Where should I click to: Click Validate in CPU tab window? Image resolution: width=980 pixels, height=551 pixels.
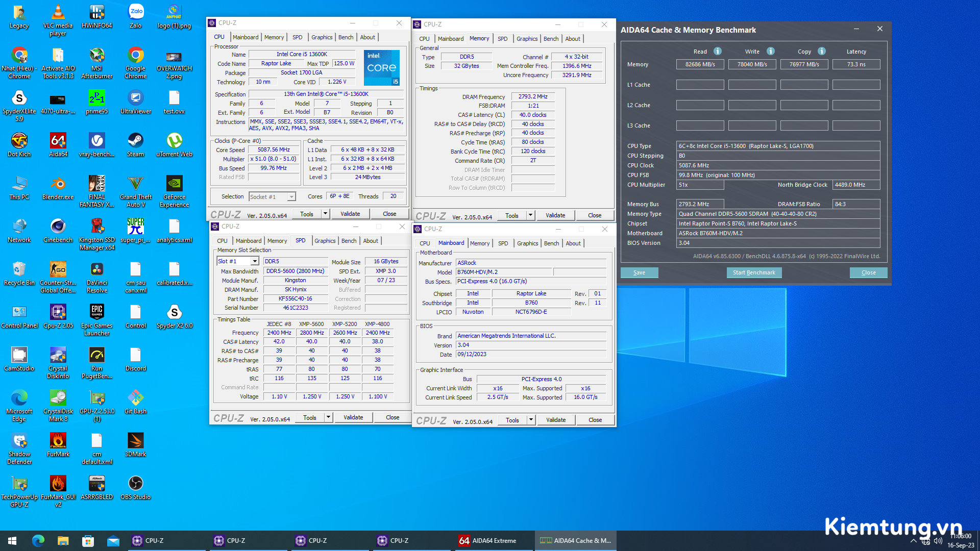pyautogui.click(x=350, y=214)
